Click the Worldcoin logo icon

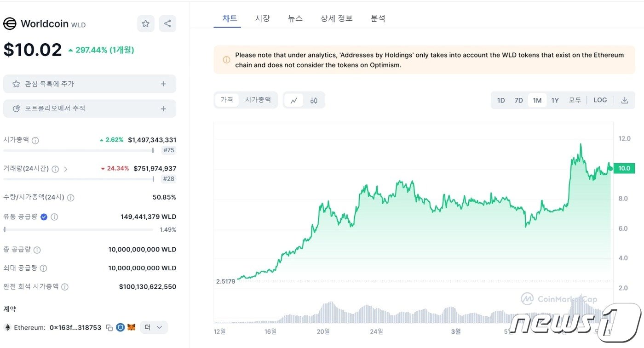10,24
